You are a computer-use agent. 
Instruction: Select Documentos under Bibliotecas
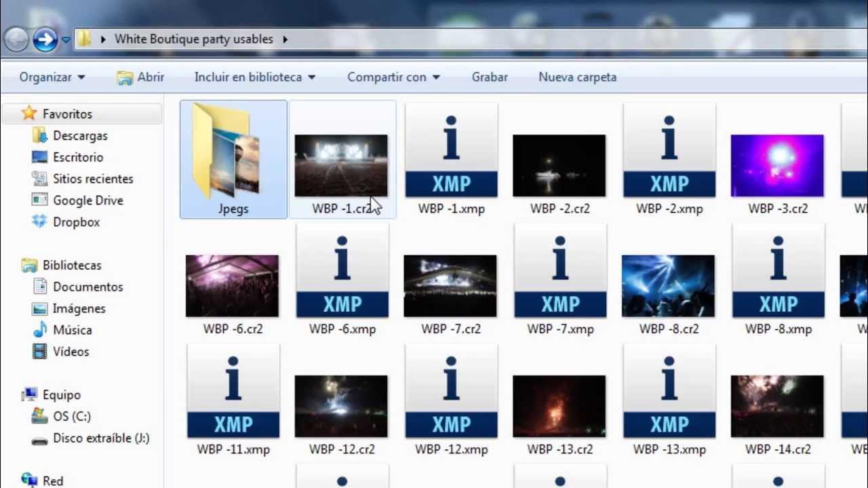click(87, 287)
